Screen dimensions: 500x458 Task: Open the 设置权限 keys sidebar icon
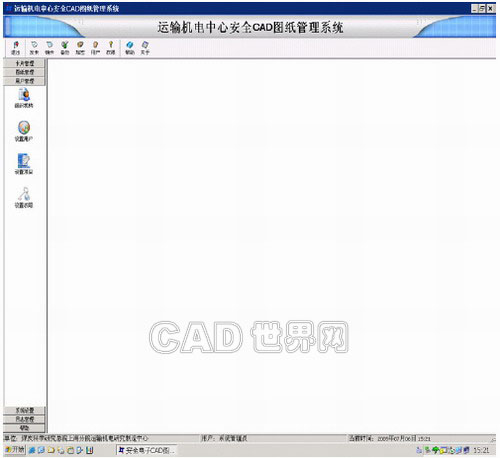tap(24, 197)
